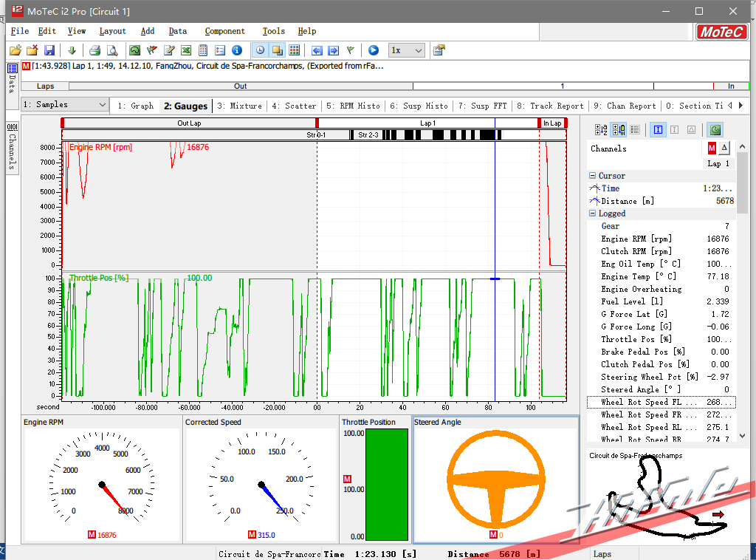Screen dimensions: 756x560
Task: Click the channel list scroll-up arrow
Action: 743,146
